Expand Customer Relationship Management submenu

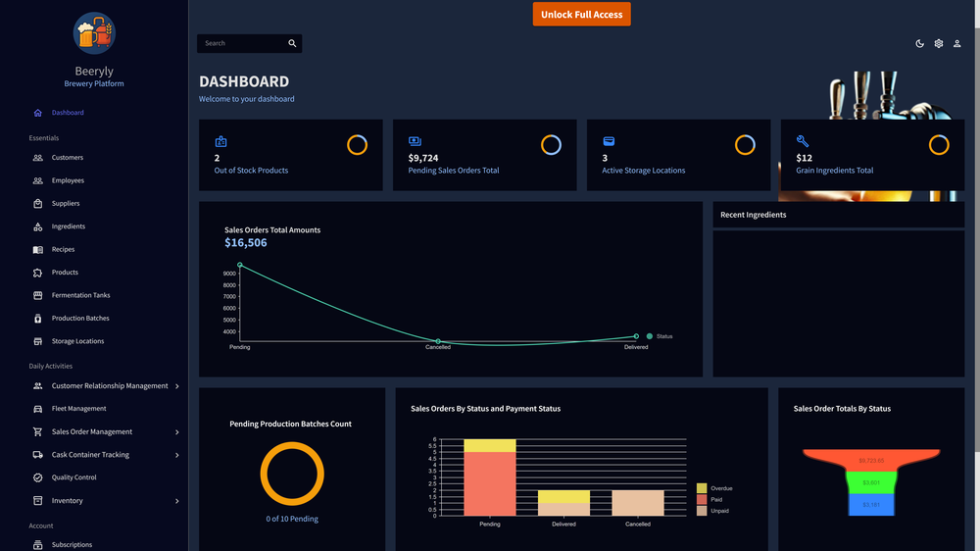(176, 386)
